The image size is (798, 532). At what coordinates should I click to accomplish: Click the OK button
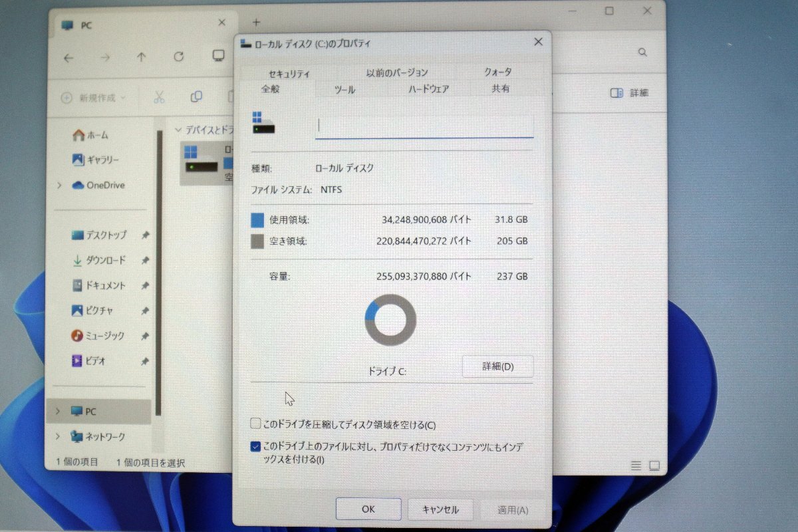(368, 509)
